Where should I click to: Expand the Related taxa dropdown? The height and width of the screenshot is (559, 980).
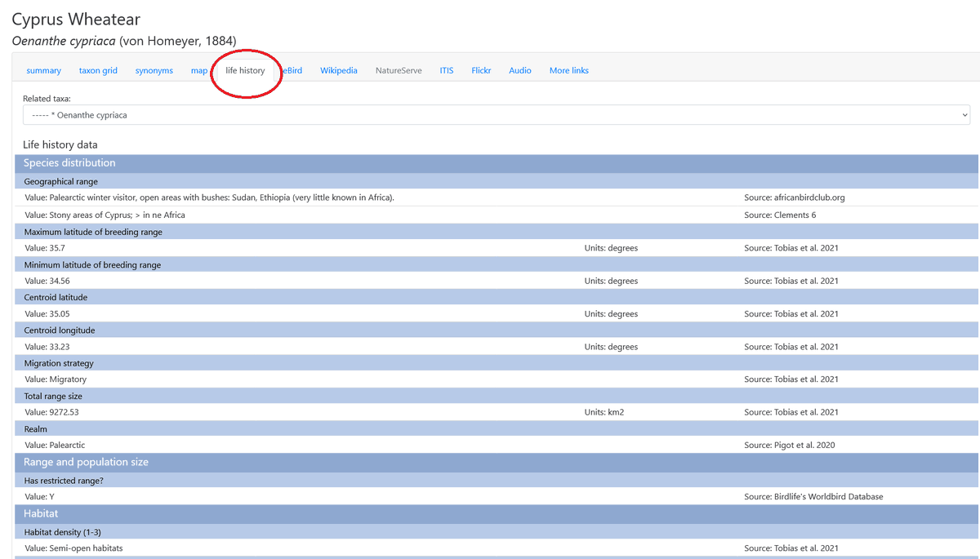(497, 115)
